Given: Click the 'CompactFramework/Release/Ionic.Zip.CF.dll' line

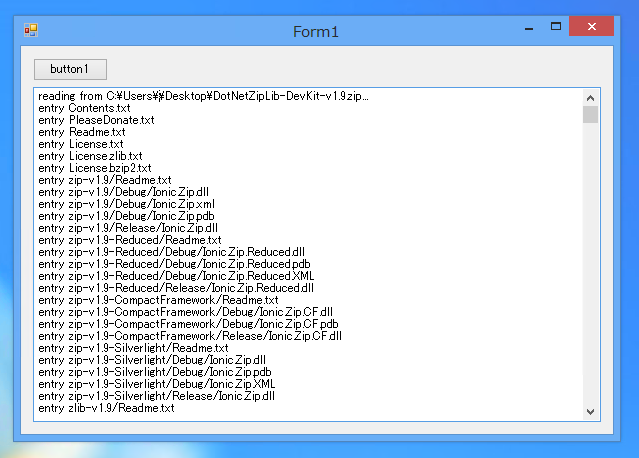Looking at the screenshot, I should [x=190, y=336].
